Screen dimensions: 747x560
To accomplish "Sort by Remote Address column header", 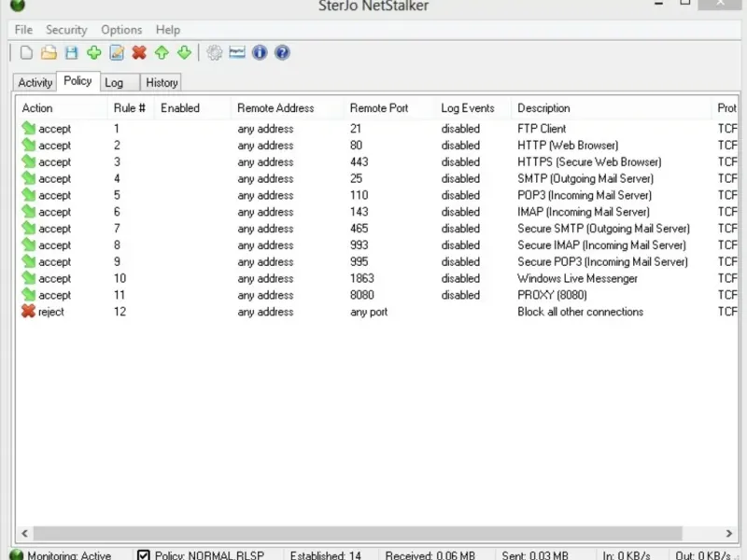I will coord(288,108).
